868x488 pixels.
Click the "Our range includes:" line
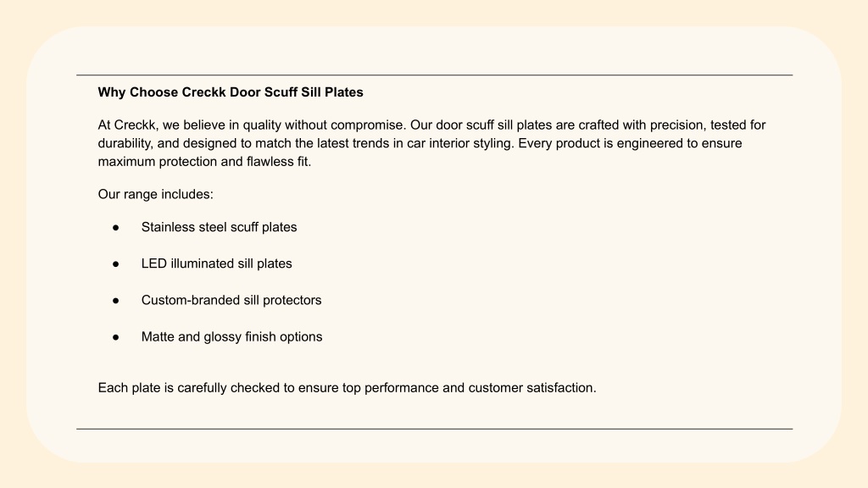pos(156,194)
